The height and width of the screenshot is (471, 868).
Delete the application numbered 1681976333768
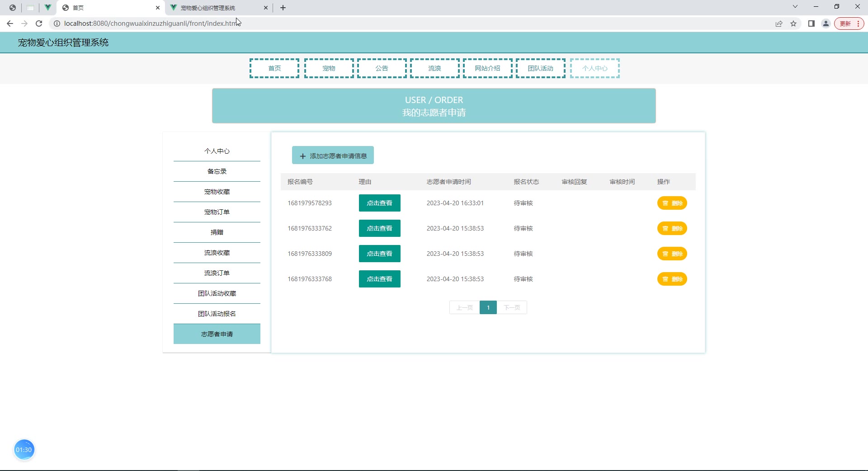pos(672,279)
